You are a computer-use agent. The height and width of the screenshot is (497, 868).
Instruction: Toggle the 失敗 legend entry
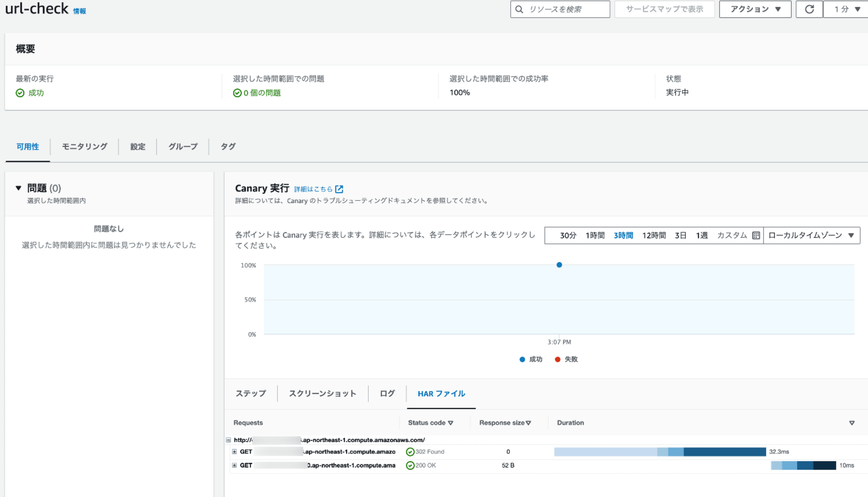pyautogui.click(x=566, y=359)
